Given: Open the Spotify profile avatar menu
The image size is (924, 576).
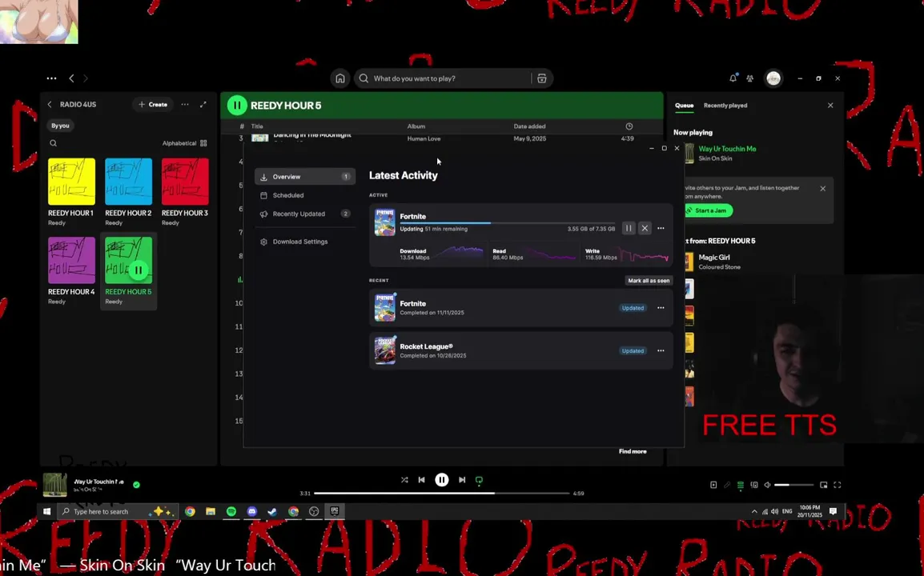Looking at the screenshot, I should click(773, 78).
